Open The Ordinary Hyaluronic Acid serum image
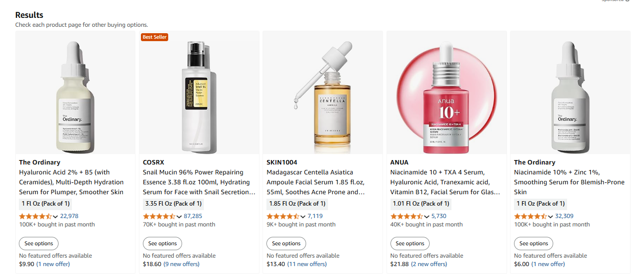644x274 pixels. point(75,93)
